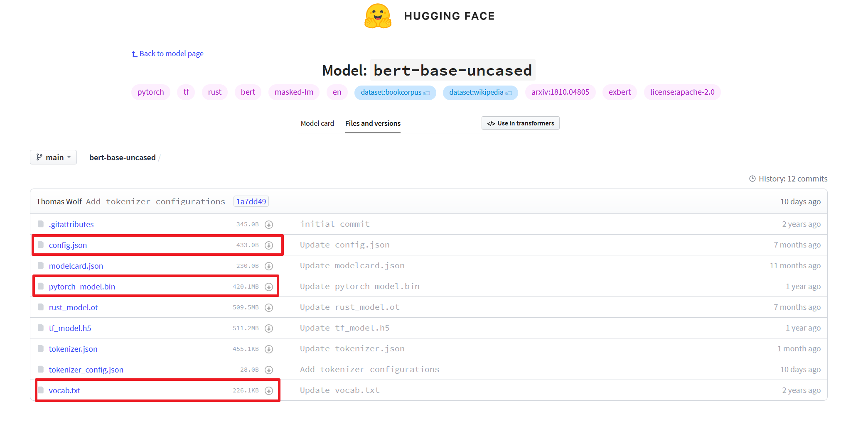Click the file icon beside pytorch_model.bin

(41, 286)
